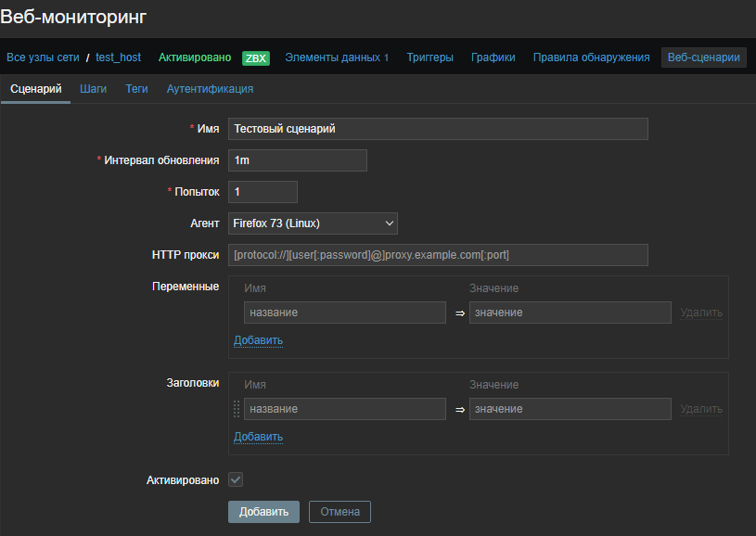Click the Отмена button

(x=340, y=512)
